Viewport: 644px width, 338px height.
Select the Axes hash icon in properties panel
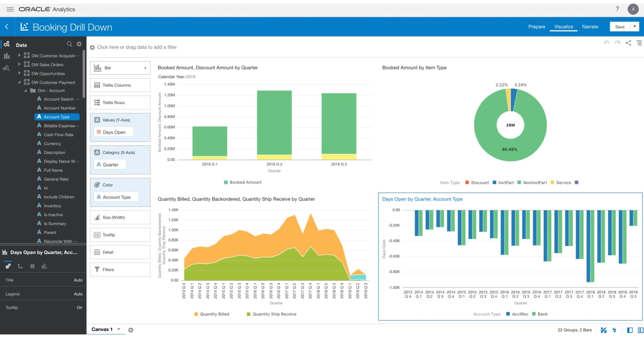pyautogui.click(x=32, y=266)
